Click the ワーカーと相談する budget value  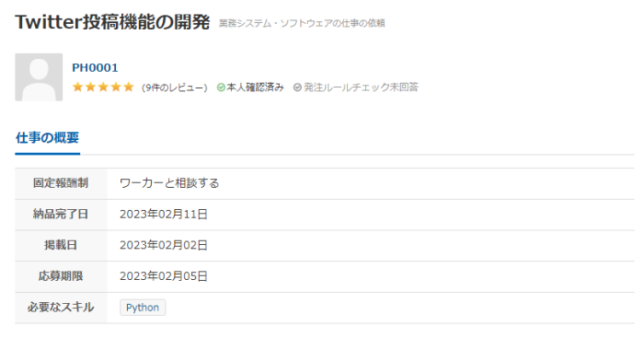point(169,183)
